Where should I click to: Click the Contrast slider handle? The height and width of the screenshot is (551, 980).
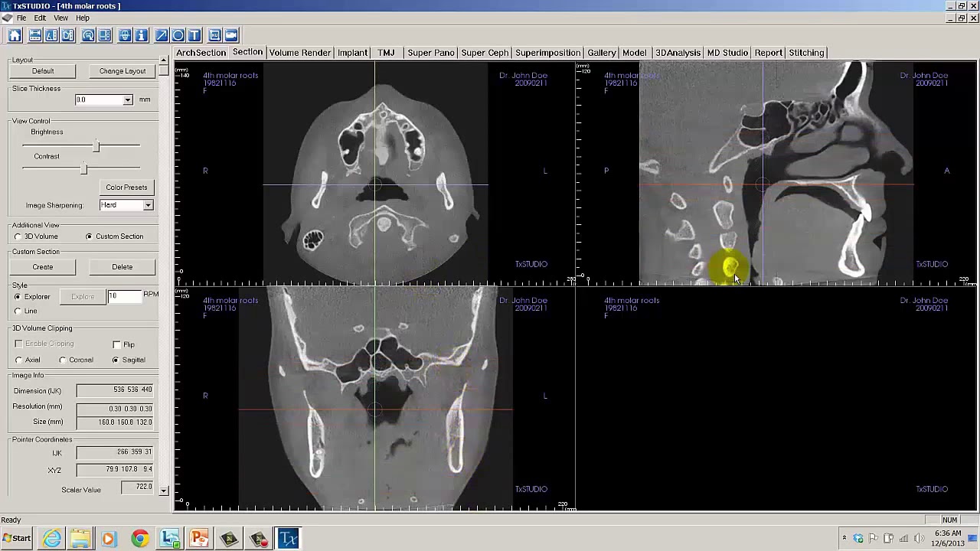[83, 169]
